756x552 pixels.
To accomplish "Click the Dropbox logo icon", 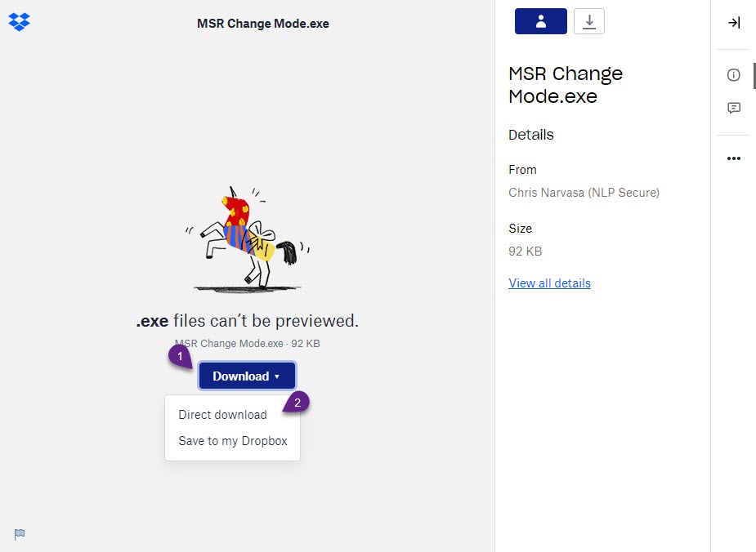I will point(20,22).
